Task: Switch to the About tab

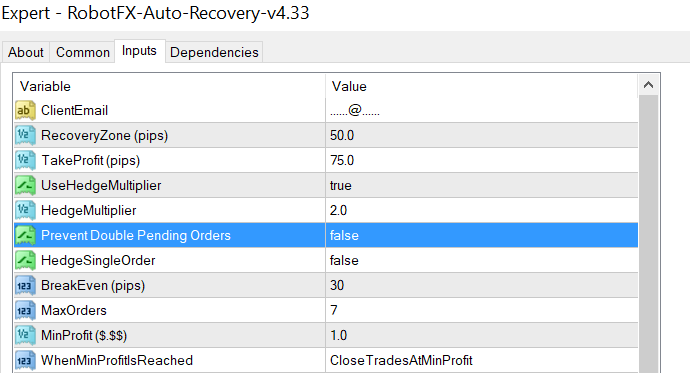Action: coord(26,52)
